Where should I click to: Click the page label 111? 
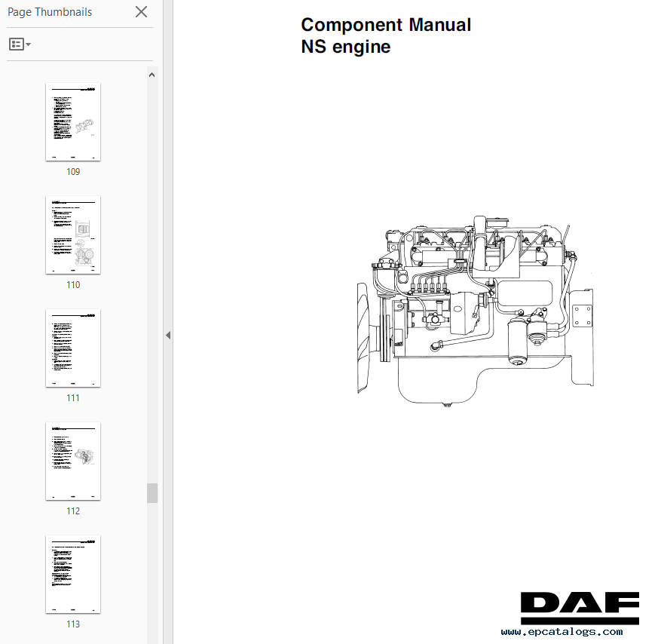[x=73, y=397]
